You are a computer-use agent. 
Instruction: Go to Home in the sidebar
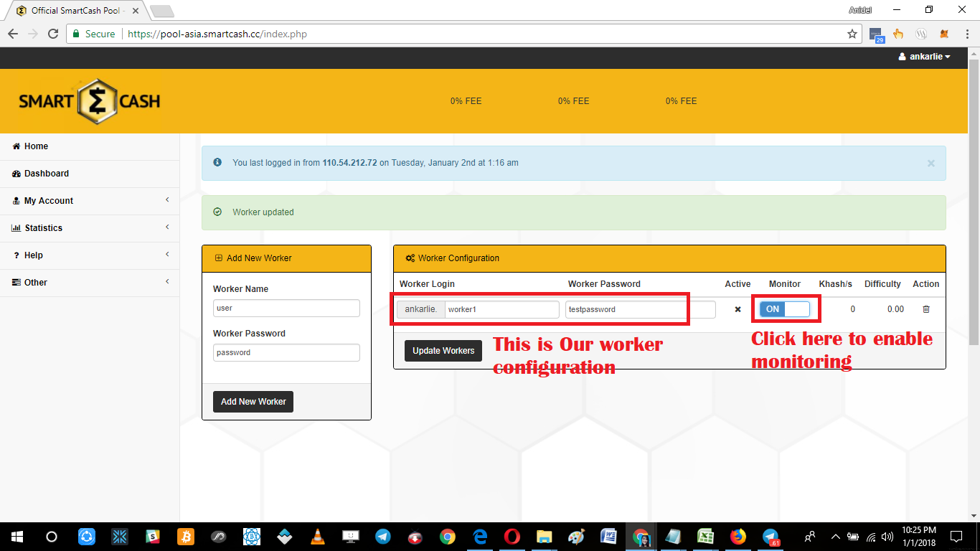[x=90, y=146]
